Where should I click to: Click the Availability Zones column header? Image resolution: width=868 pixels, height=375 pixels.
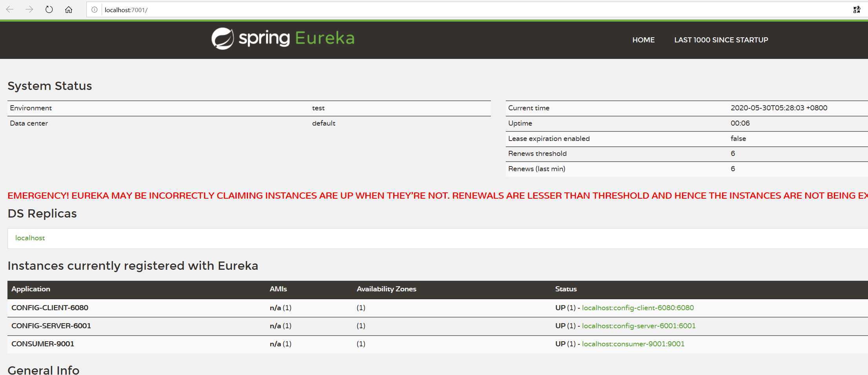[387, 289]
